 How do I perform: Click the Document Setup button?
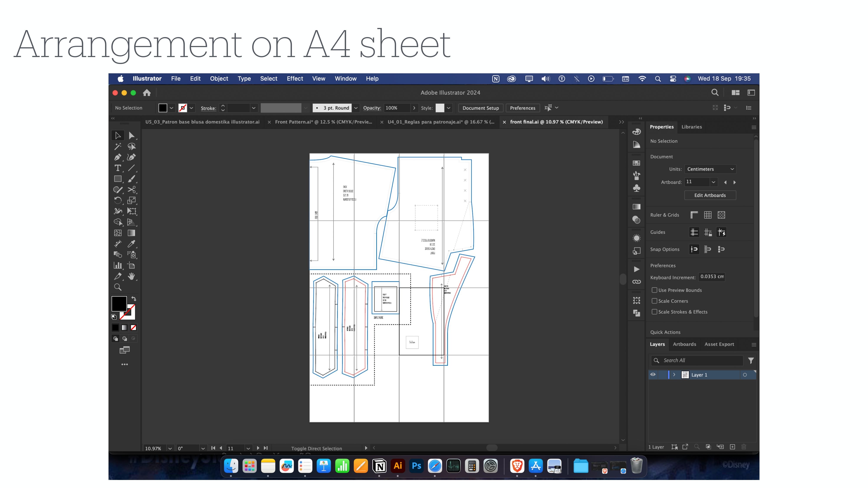click(x=480, y=108)
